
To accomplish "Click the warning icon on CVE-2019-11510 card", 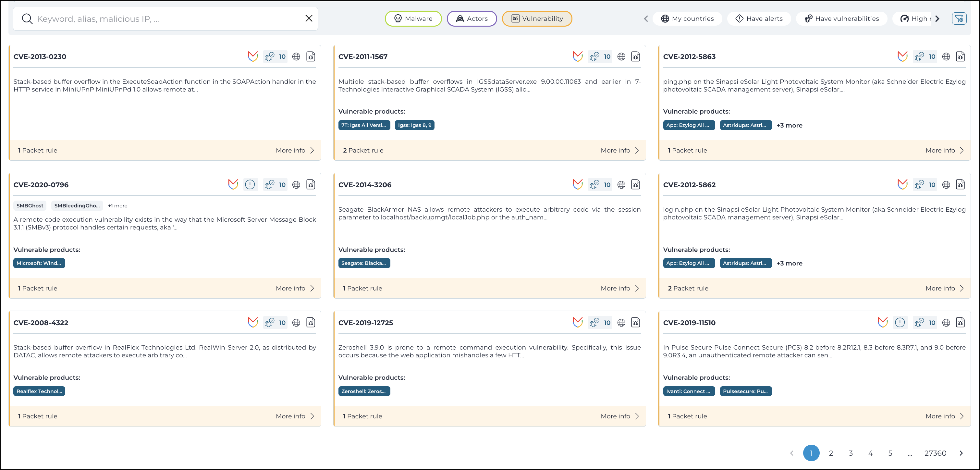I will 900,322.
